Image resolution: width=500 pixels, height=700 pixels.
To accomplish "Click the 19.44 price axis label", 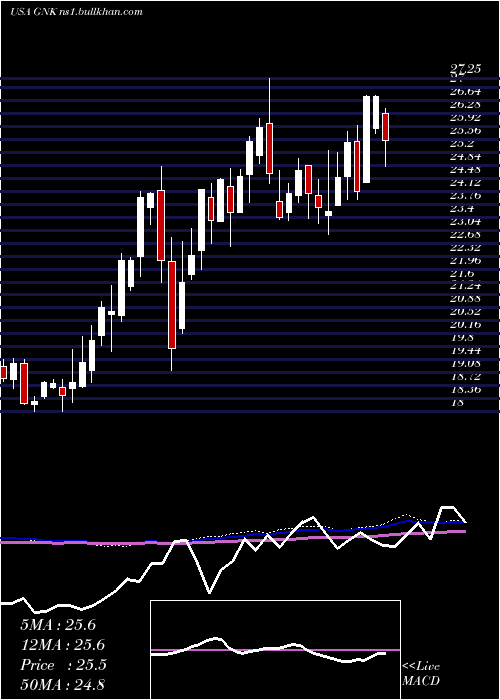I will [465, 351].
